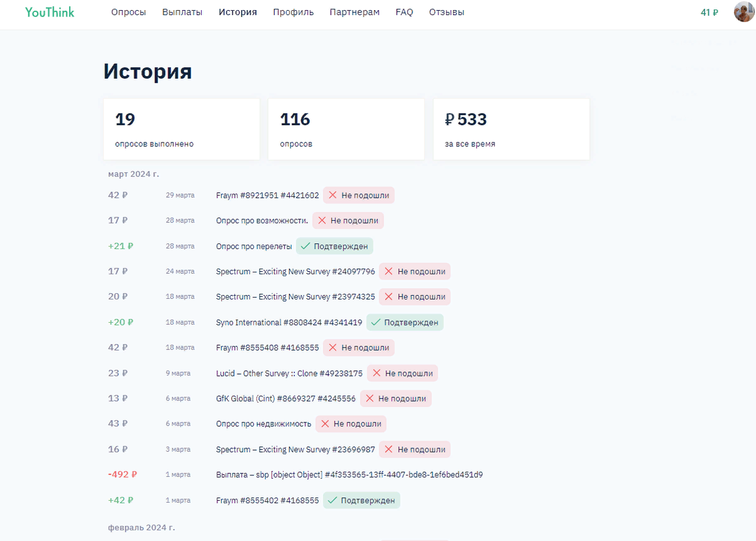Select Spectrum – Exciting New Survey #24097796
This screenshot has width=756, height=541.
pyautogui.click(x=295, y=272)
